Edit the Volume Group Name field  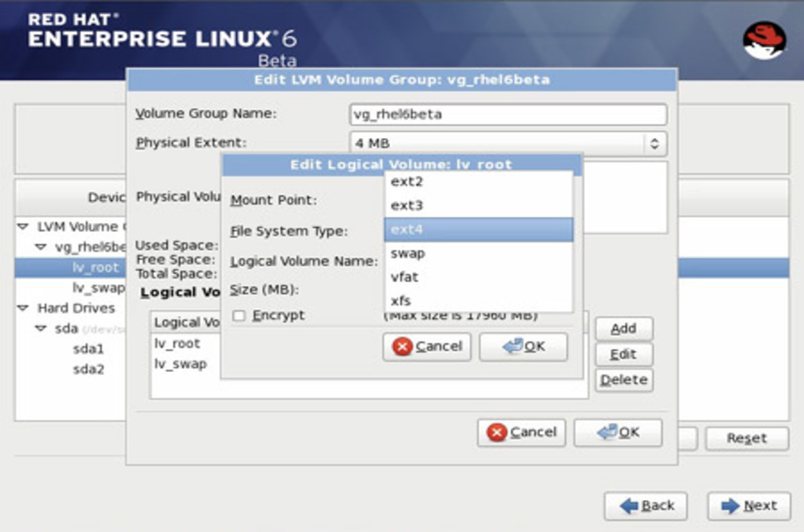coord(508,115)
